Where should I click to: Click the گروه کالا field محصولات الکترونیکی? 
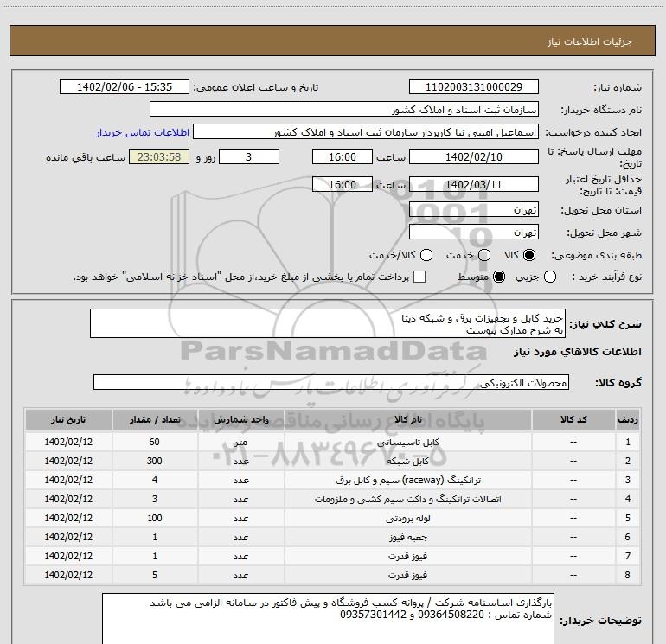click(331, 382)
